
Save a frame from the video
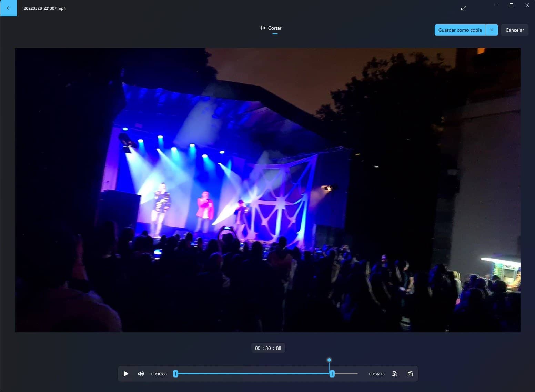(395, 374)
